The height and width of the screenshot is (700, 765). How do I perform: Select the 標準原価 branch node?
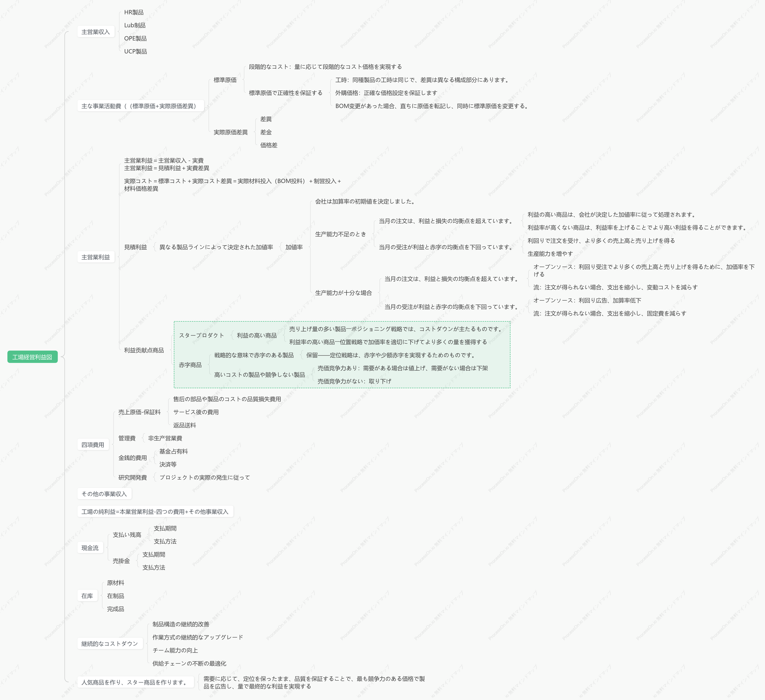pyautogui.click(x=225, y=80)
